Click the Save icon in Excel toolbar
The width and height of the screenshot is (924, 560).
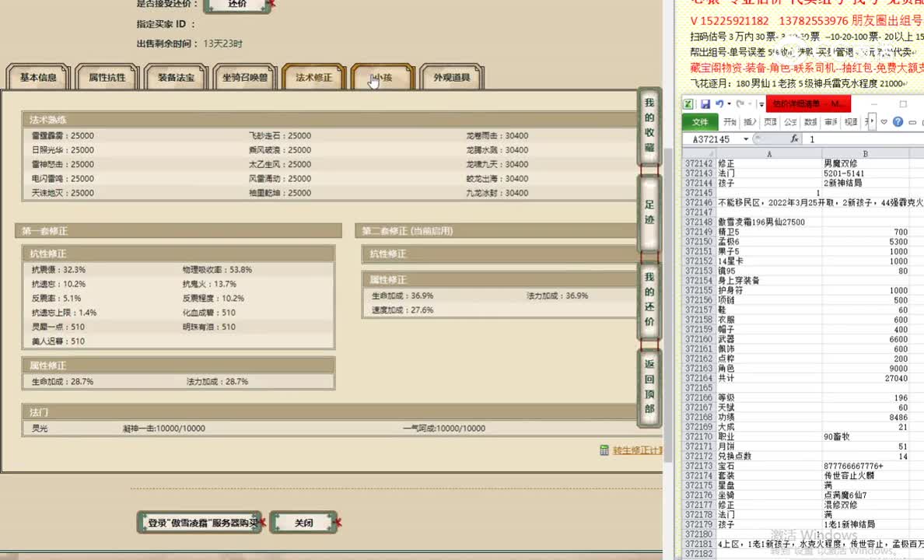(706, 103)
